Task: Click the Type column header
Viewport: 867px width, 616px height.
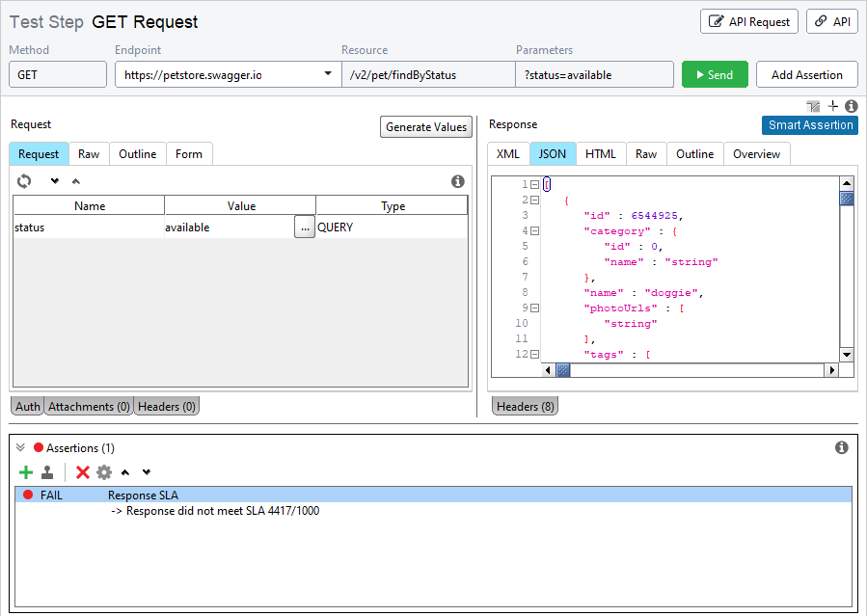Action: coord(392,205)
